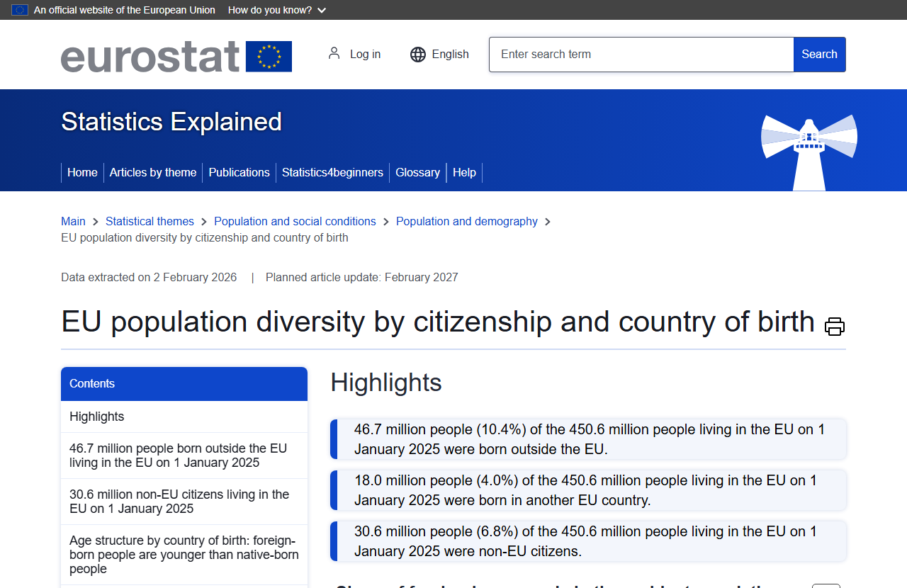Click the Statistics Explained title
The height and width of the screenshot is (588, 907).
[171, 122]
